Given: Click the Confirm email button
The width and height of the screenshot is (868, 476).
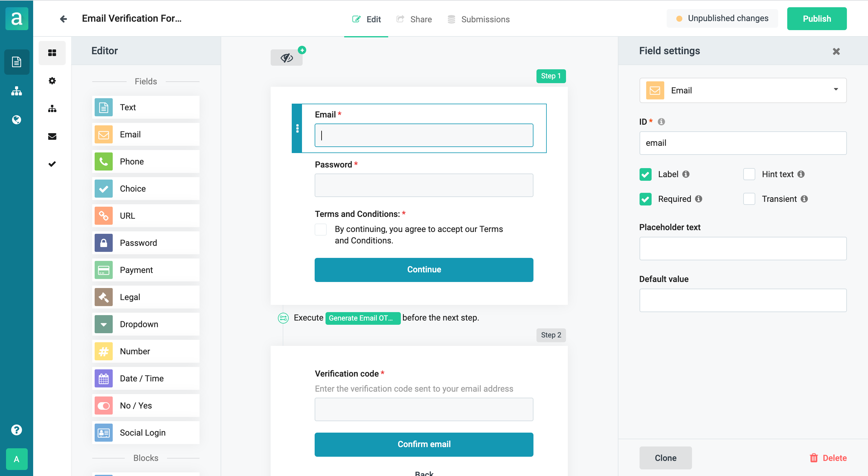Looking at the screenshot, I should point(424,445).
